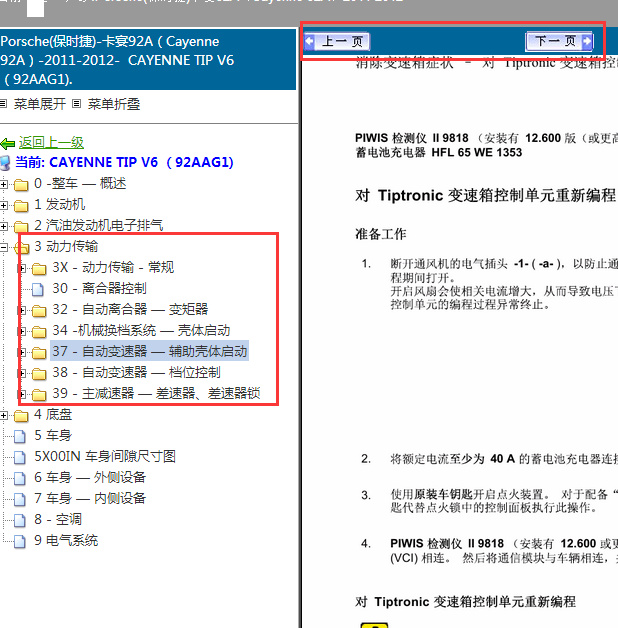Image resolution: width=618 pixels, height=628 pixels.
Task: Open 7 车身 — 内侧设备 document
Action: (90, 499)
